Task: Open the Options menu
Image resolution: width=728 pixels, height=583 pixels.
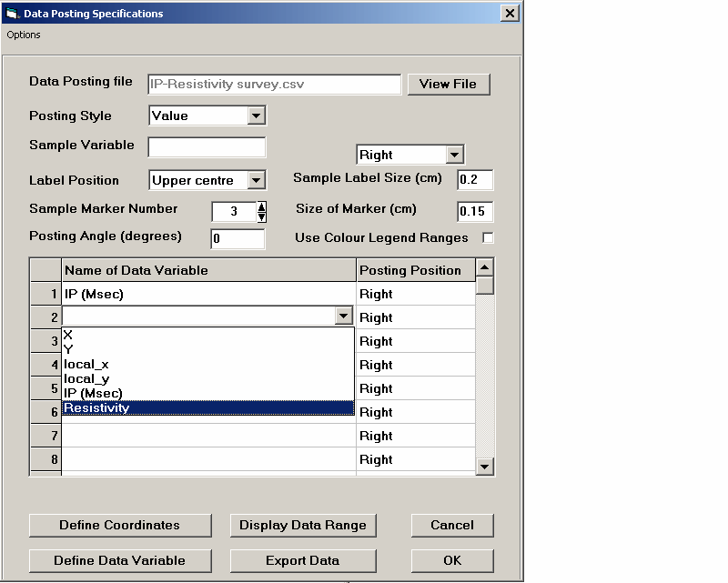Action: (x=24, y=35)
